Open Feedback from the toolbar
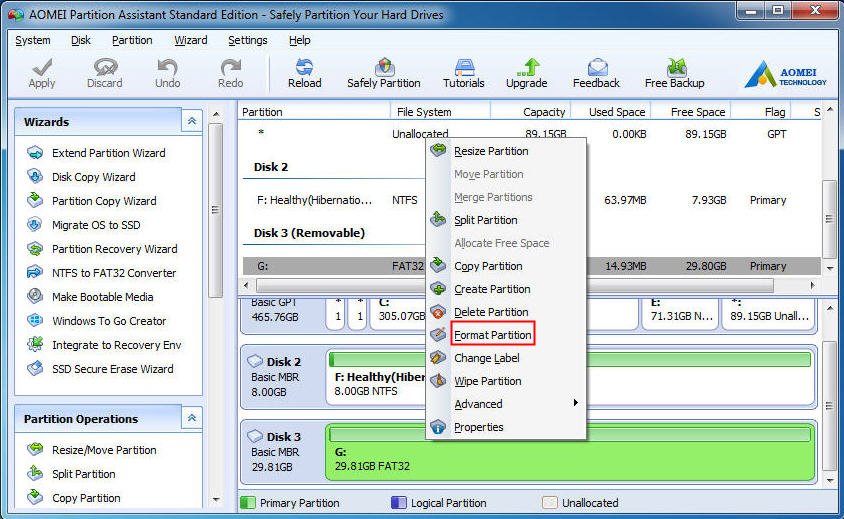The image size is (844, 519). coord(596,73)
